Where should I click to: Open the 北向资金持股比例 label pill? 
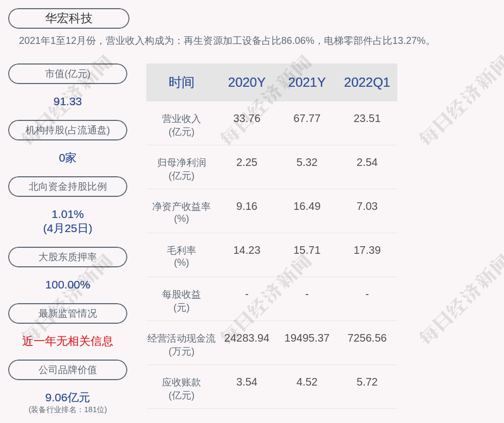tap(68, 187)
